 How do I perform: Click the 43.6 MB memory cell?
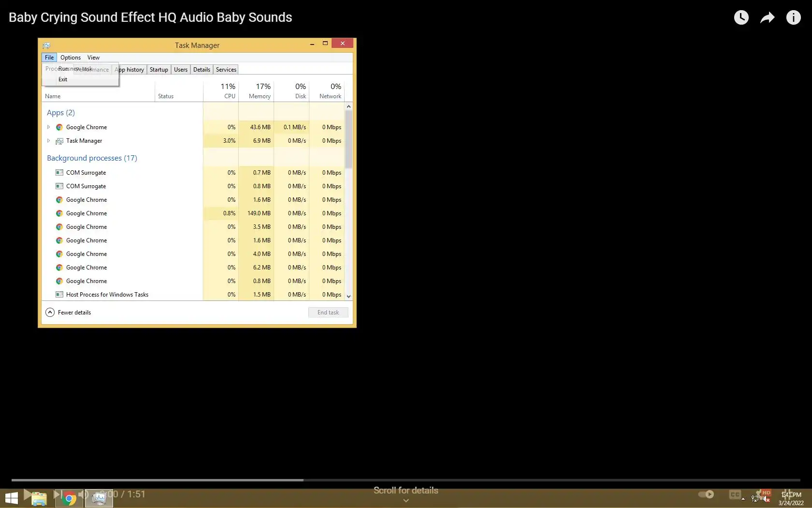click(x=256, y=127)
